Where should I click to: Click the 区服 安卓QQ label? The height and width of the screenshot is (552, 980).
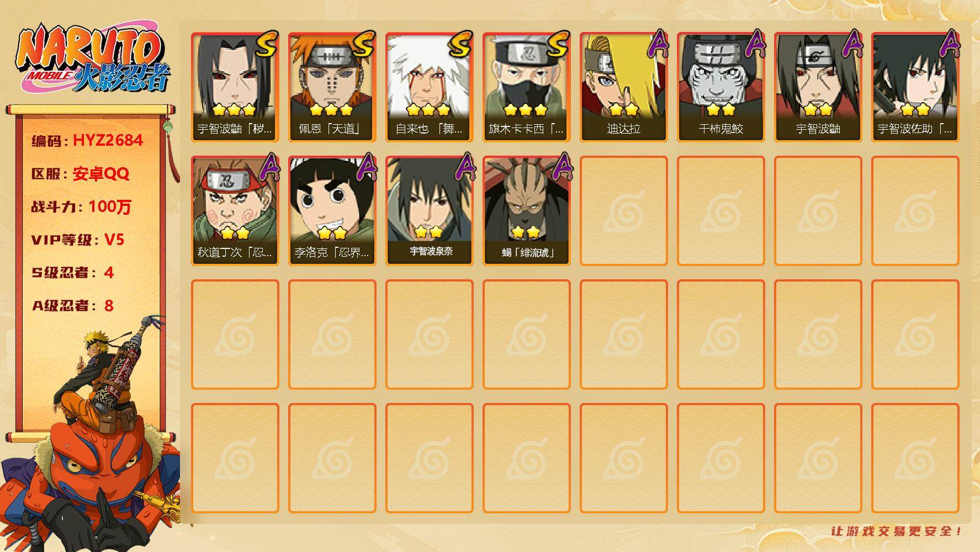click(80, 174)
